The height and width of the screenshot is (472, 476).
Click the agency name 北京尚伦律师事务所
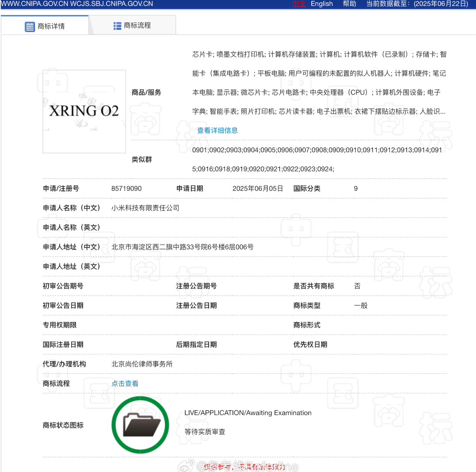pyautogui.click(x=142, y=364)
